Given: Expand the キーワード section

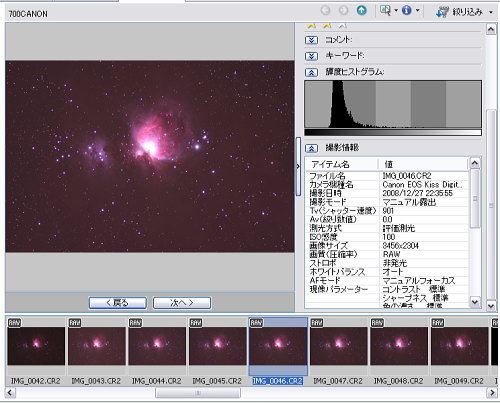Looking at the screenshot, I should (x=311, y=56).
